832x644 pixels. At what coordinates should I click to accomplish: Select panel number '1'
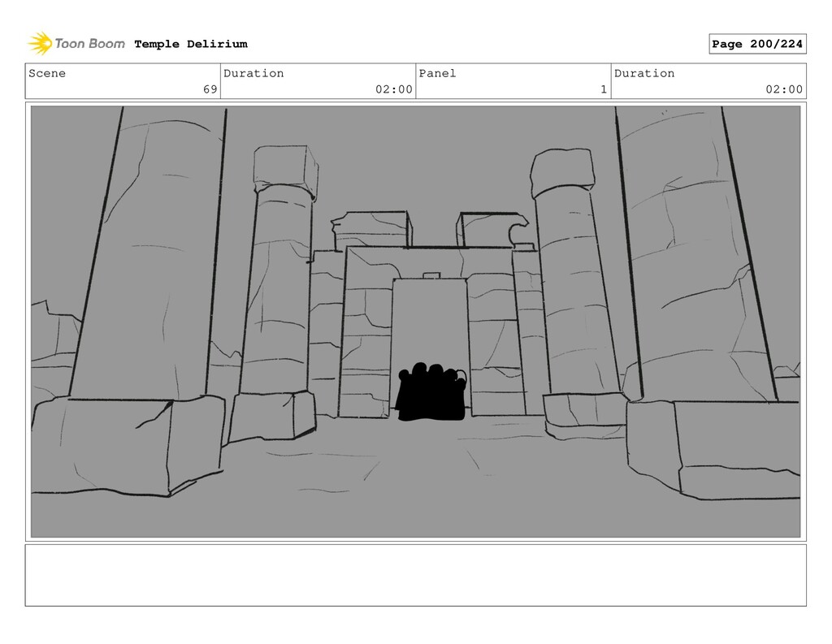pos(604,89)
